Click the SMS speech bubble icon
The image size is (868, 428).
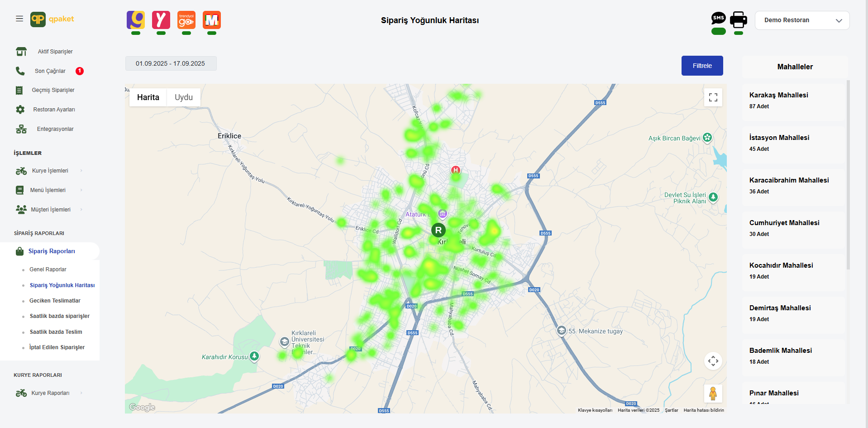[x=718, y=19]
